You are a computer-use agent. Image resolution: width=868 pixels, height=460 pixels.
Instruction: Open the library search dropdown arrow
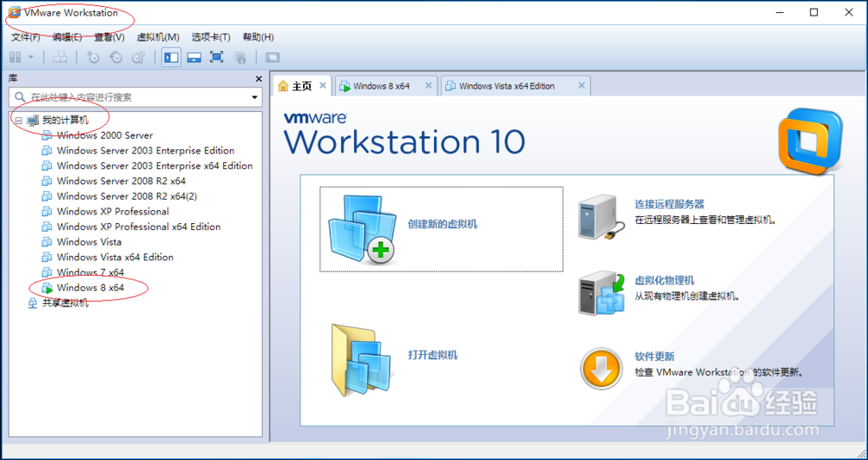(254, 97)
